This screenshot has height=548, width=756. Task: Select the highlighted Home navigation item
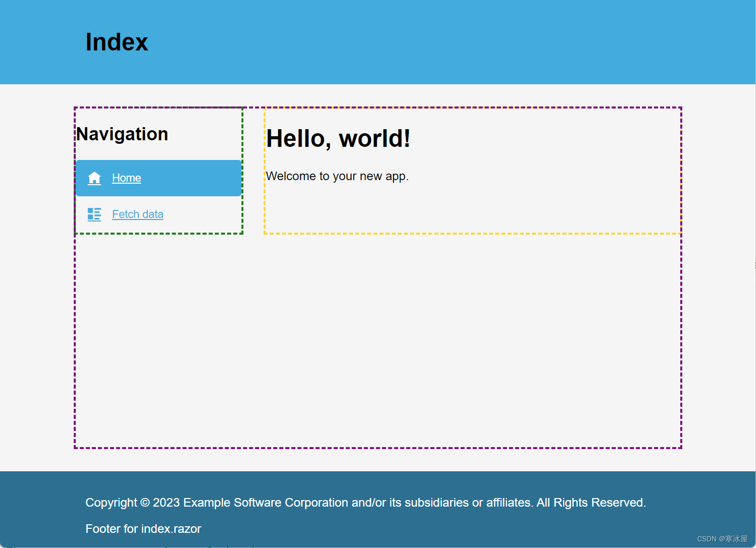coord(158,178)
